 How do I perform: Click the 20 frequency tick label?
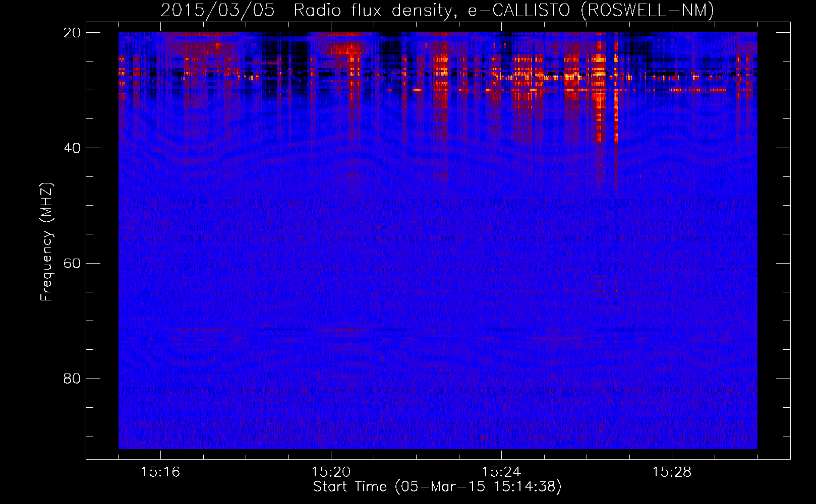[73, 33]
